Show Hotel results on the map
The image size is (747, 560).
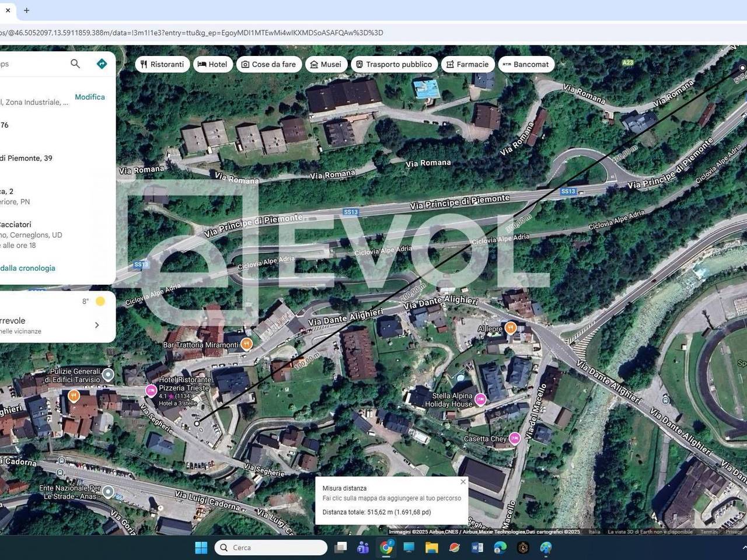[212, 64]
